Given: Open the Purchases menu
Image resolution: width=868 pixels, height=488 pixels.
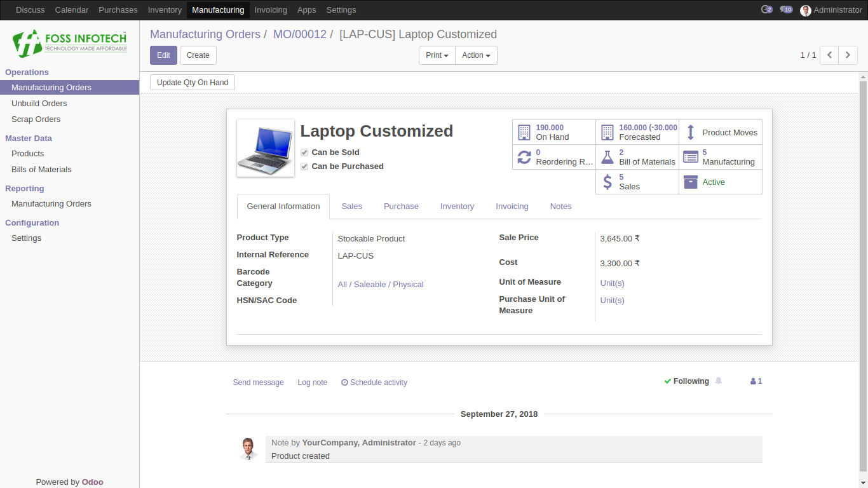Looking at the screenshot, I should (118, 10).
